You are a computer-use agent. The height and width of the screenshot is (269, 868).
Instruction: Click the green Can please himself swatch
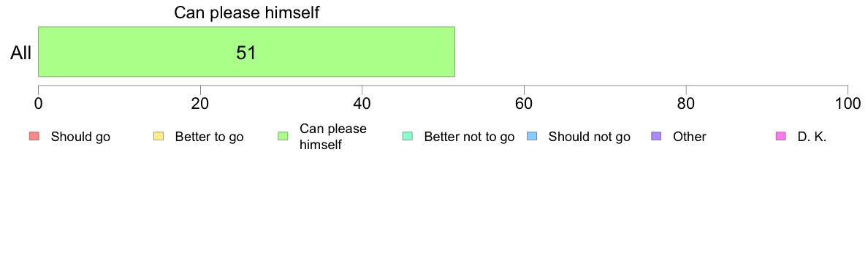(x=283, y=137)
